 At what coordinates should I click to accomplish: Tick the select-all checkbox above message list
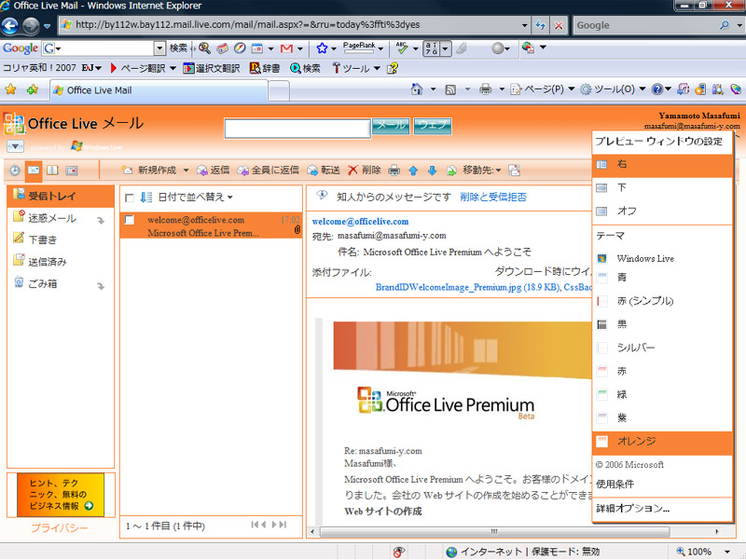coord(129,198)
